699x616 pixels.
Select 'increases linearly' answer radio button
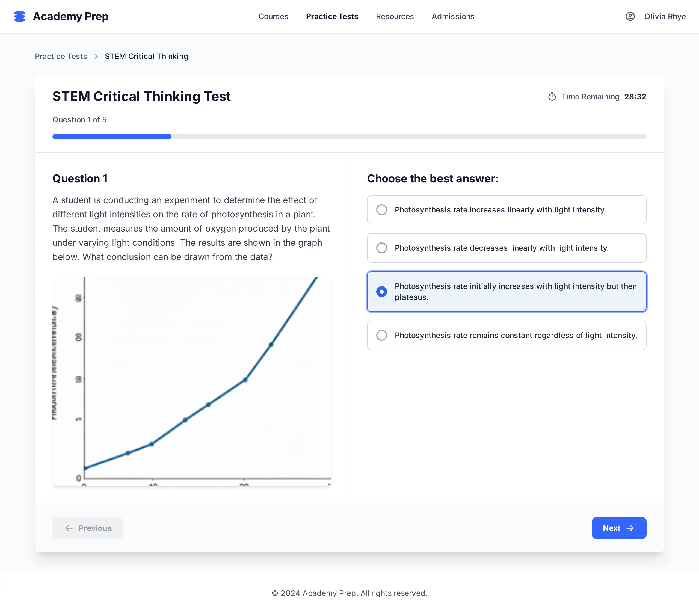pyautogui.click(x=382, y=210)
